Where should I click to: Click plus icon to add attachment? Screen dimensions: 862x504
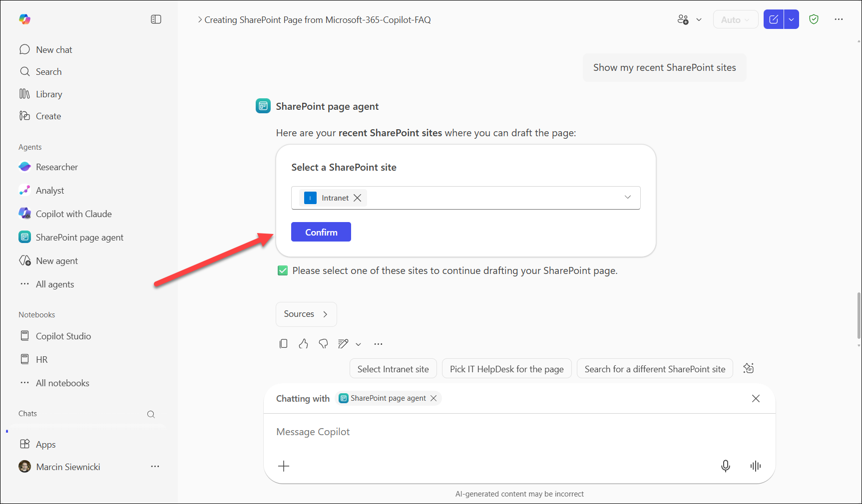pyautogui.click(x=284, y=466)
